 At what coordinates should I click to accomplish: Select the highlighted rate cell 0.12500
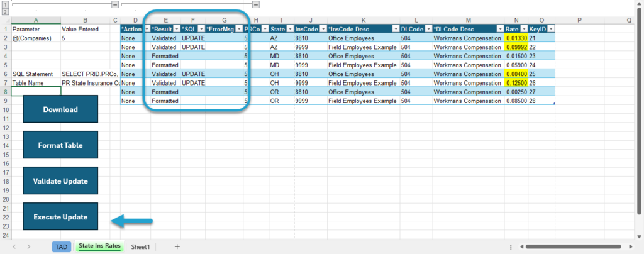[x=516, y=83]
